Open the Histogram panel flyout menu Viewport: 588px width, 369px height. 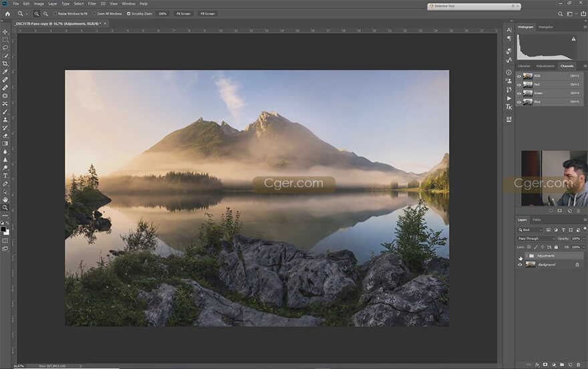(x=585, y=27)
